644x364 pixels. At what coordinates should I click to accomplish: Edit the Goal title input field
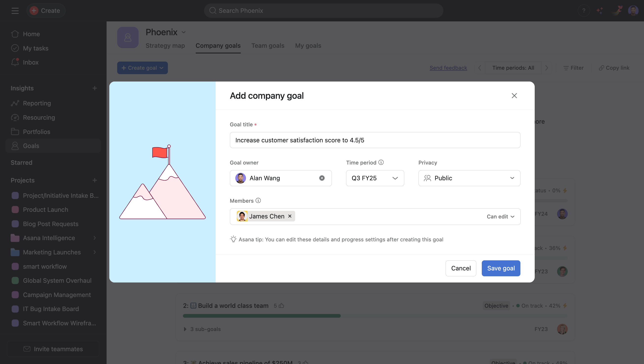tap(375, 140)
